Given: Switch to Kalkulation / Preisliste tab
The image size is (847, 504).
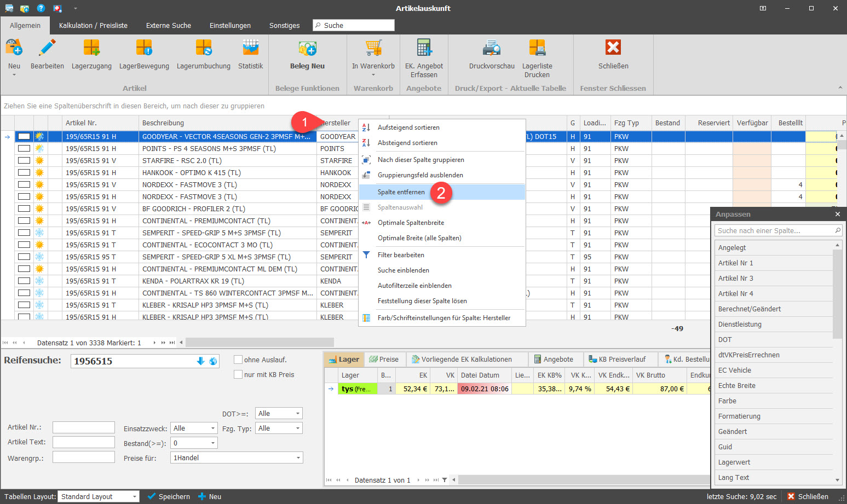Looking at the screenshot, I should tap(93, 25).
